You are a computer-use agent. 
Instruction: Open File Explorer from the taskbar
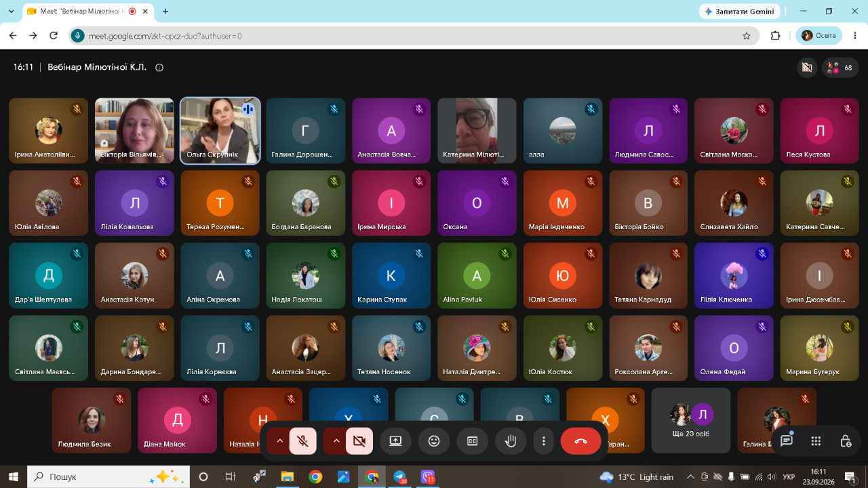pos(287,476)
